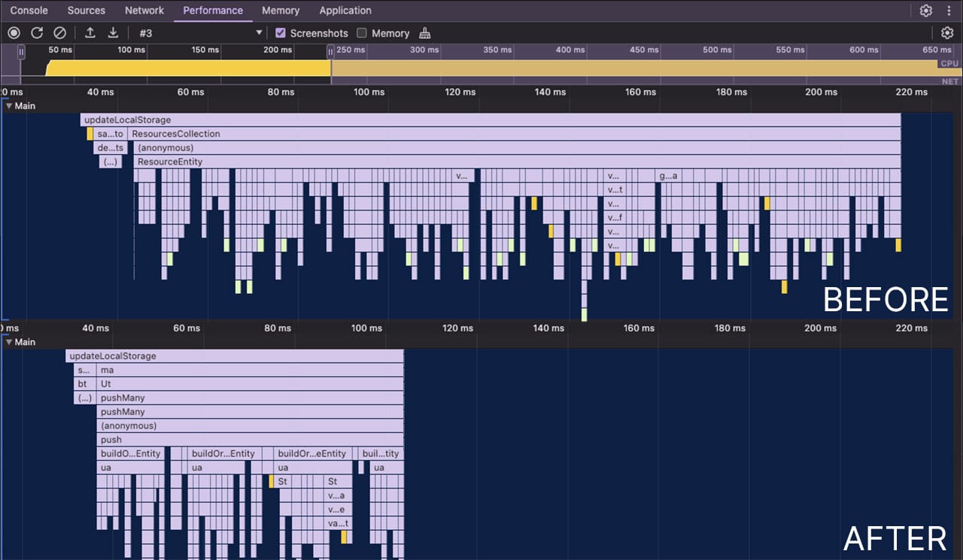Click the load profile upload icon
963x560 pixels.
pyautogui.click(x=90, y=33)
